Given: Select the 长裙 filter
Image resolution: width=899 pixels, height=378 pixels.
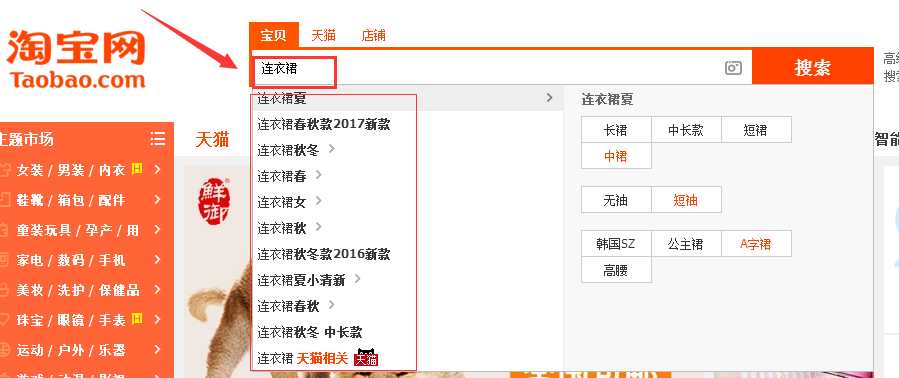Looking at the screenshot, I should (616, 130).
